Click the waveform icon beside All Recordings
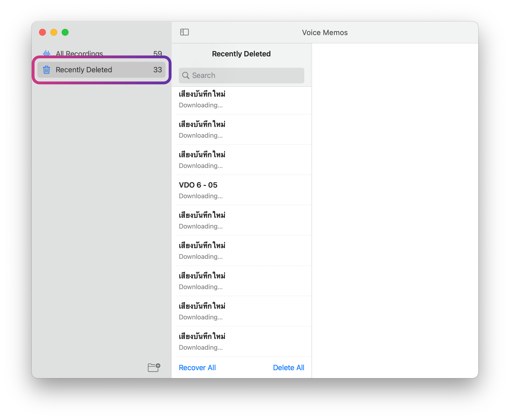Viewport: 510px width, 420px height. [x=46, y=53]
